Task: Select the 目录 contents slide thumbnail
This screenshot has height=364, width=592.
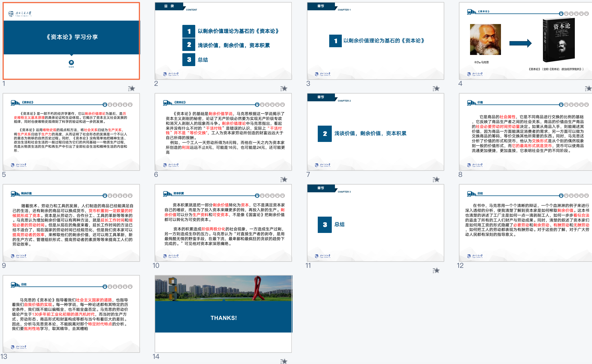Action: [223, 41]
